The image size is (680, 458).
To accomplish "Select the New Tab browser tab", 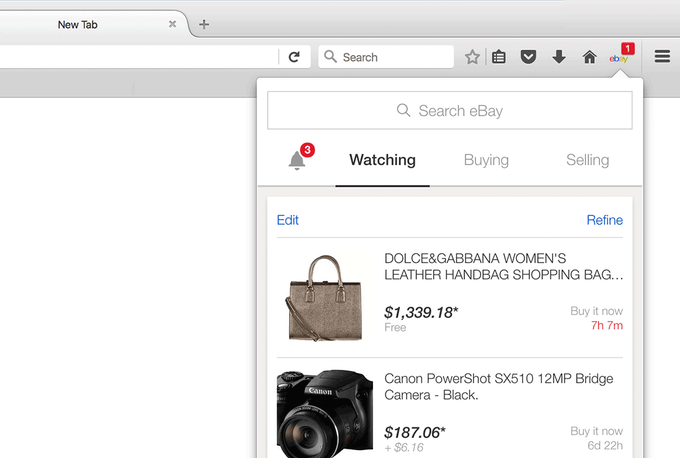I will point(77,25).
